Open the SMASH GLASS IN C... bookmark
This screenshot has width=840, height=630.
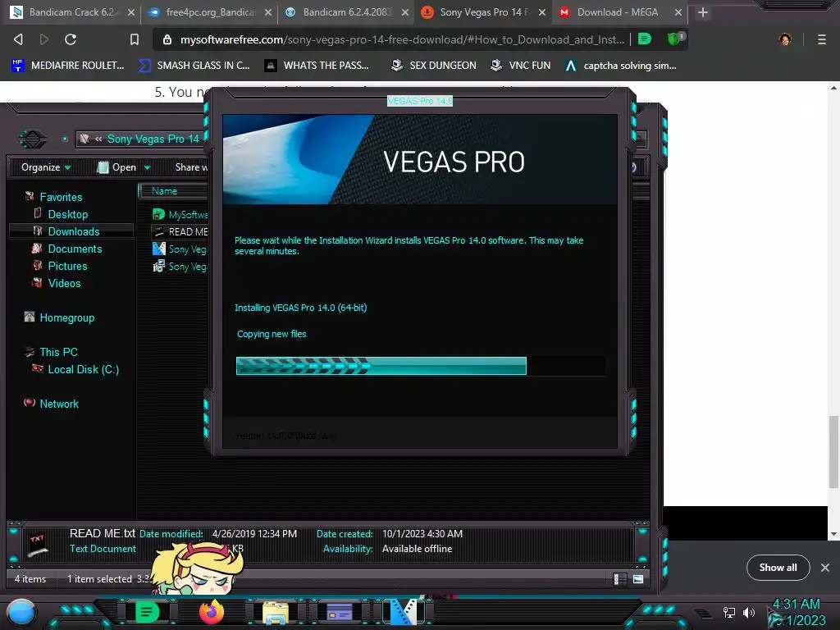pos(194,66)
